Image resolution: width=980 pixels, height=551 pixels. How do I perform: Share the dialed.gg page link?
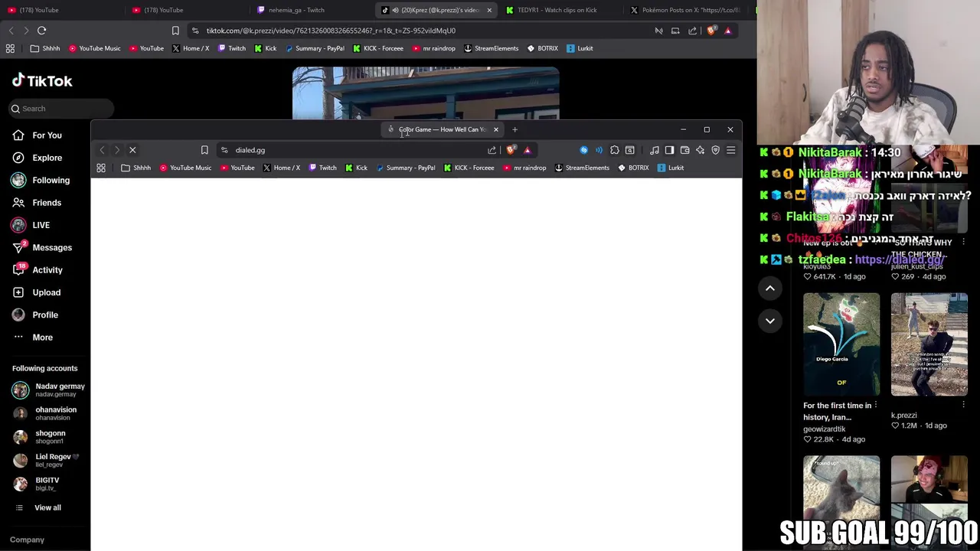492,150
